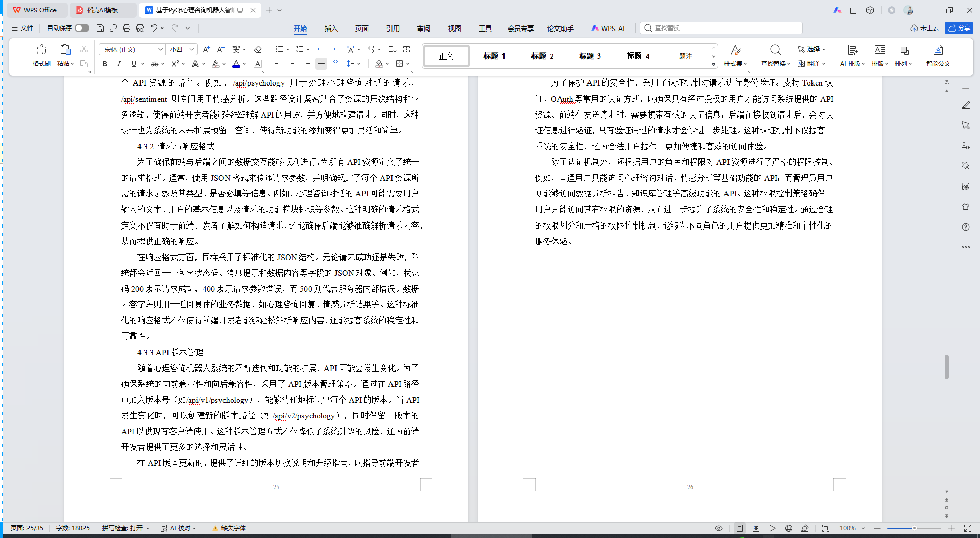Open the Translate (翻译) dropdown
This screenshot has height=538, width=980.
(811, 64)
